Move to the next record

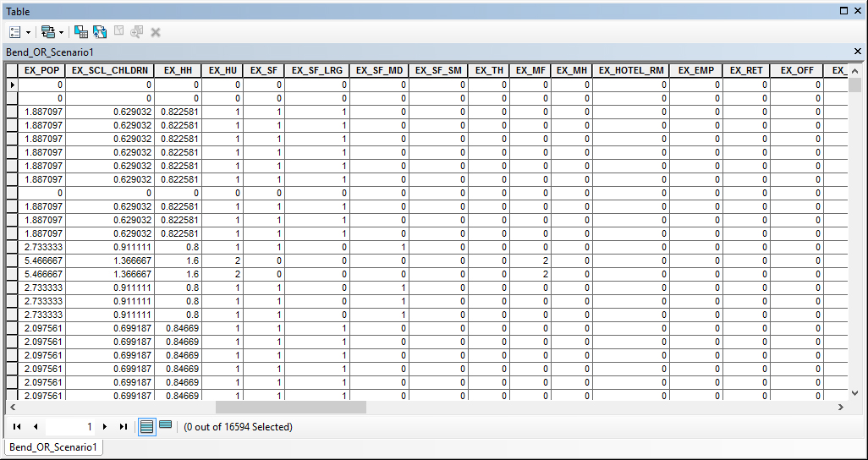click(105, 427)
